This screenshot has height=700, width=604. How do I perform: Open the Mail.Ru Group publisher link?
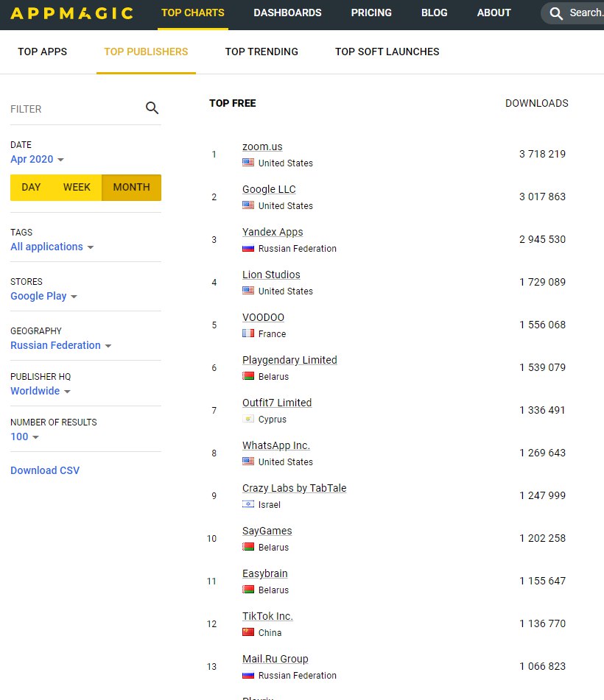275,659
